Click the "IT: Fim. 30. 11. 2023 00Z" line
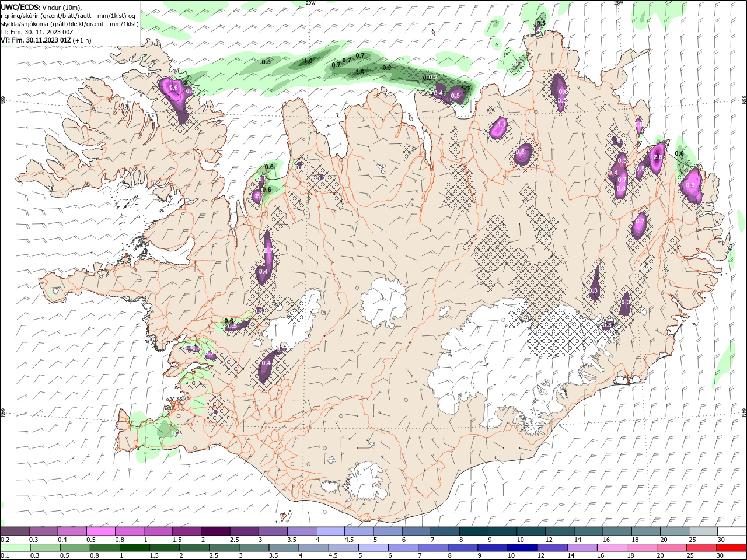747x560 pixels. pyautogui.click(x=37, y=32)
